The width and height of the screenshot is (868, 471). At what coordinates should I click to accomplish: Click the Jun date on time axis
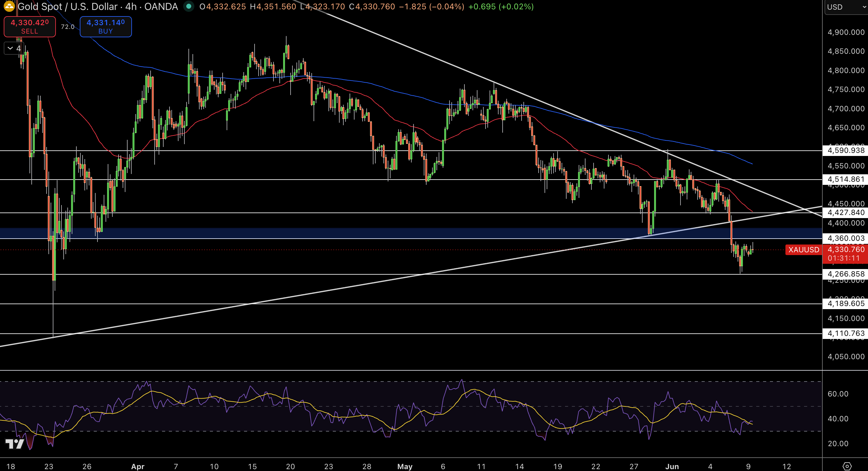tap(672, 467)
